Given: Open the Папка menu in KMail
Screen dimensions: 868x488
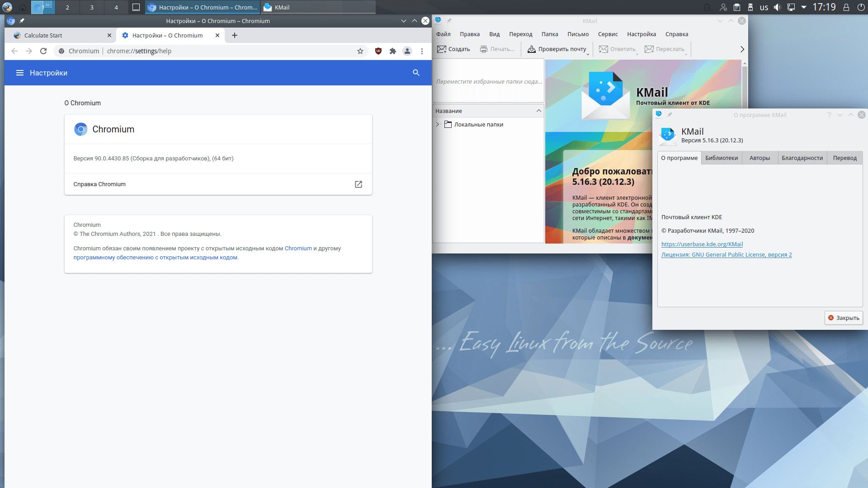Looking at the screenshot, I should coord(550,34).
